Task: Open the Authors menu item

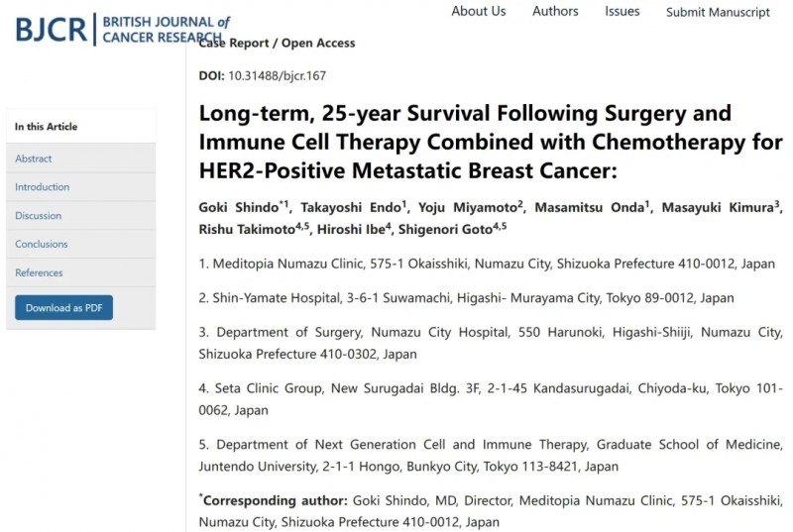Action: [x=555, y=11]
